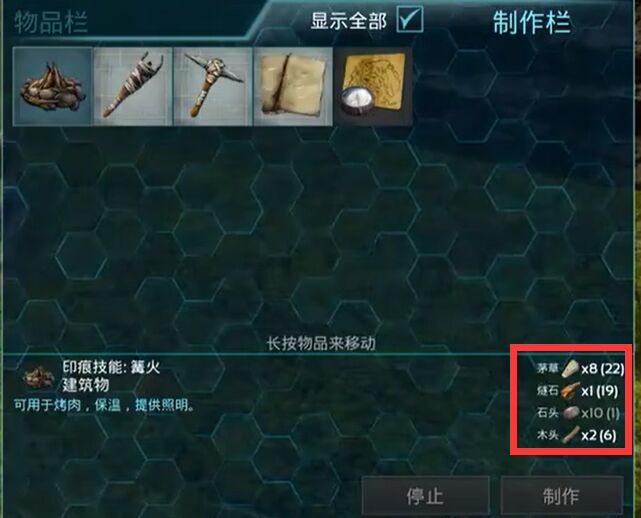Click the thatch 茅草 resource icon

tap(570, 369)
